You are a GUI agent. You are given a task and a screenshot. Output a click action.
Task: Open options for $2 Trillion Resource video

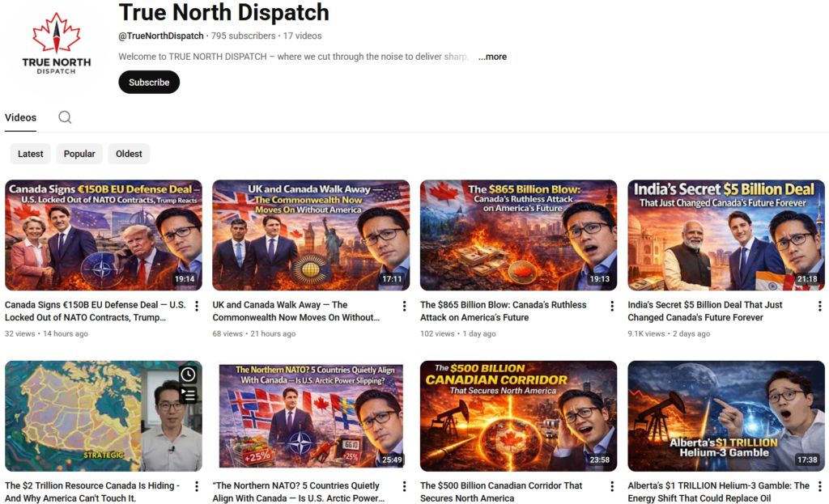[x=197, y=487]
